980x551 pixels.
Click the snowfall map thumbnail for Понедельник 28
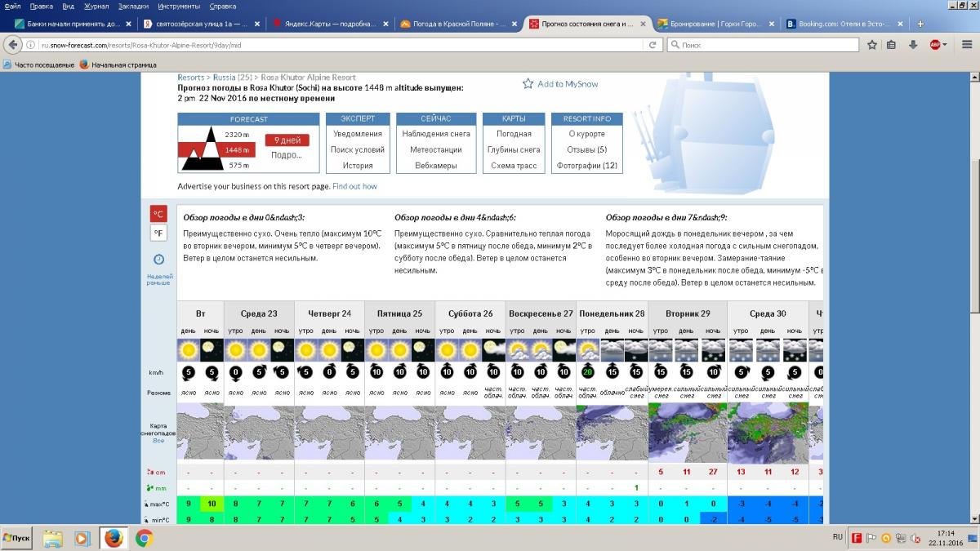(x=612, y=434)
